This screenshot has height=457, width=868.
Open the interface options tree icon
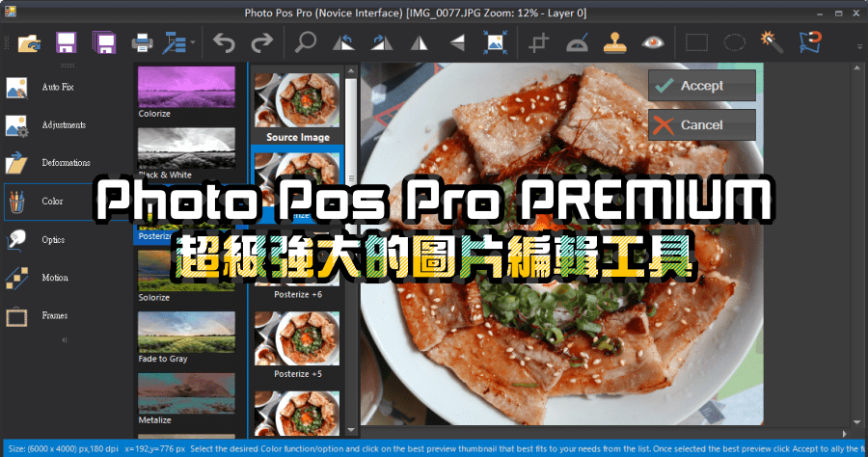pos(175,42)
